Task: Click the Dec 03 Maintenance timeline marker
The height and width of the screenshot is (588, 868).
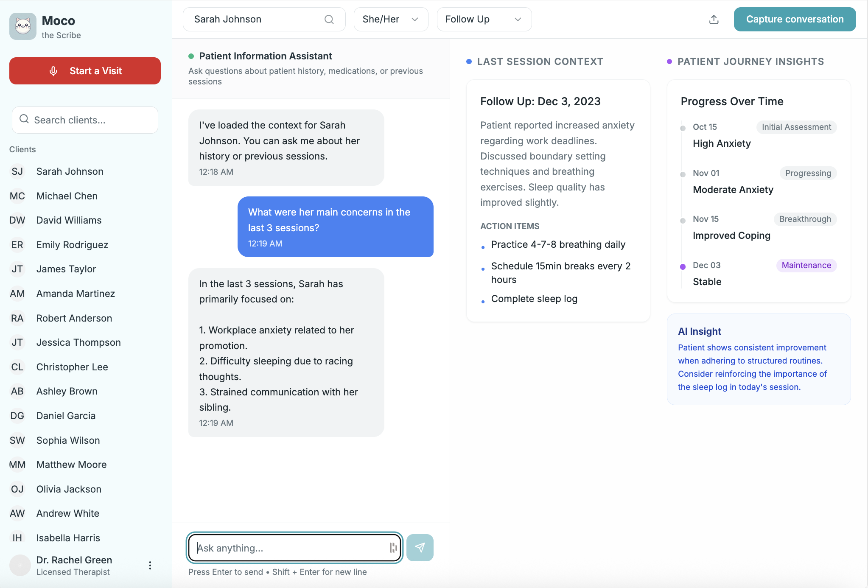Action: (682, 266)
